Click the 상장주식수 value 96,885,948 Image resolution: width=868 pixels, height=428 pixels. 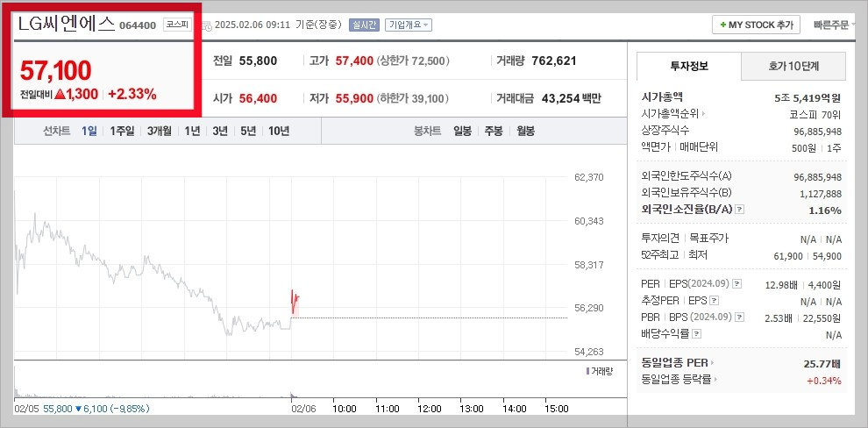[818, 132]
